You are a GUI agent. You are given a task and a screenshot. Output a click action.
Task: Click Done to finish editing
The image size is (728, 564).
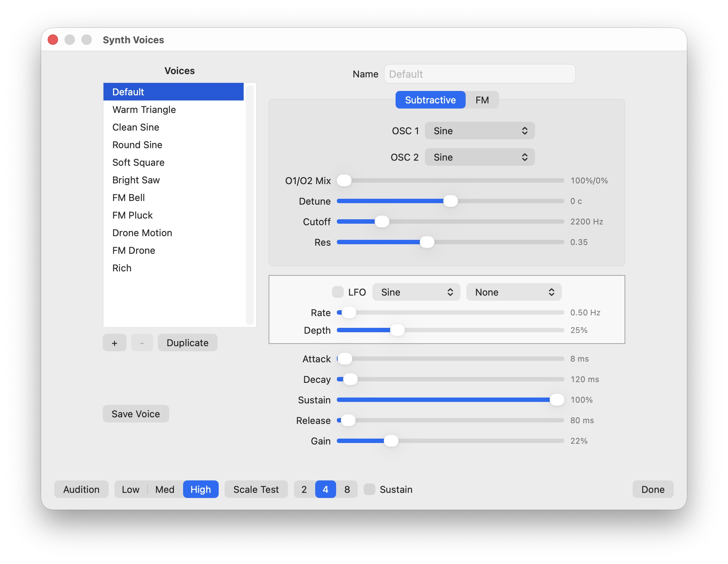point(653,489)
